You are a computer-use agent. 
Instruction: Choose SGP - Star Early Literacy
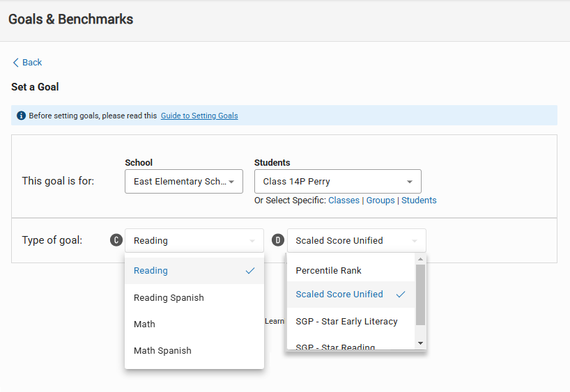(x=346, y=322)
